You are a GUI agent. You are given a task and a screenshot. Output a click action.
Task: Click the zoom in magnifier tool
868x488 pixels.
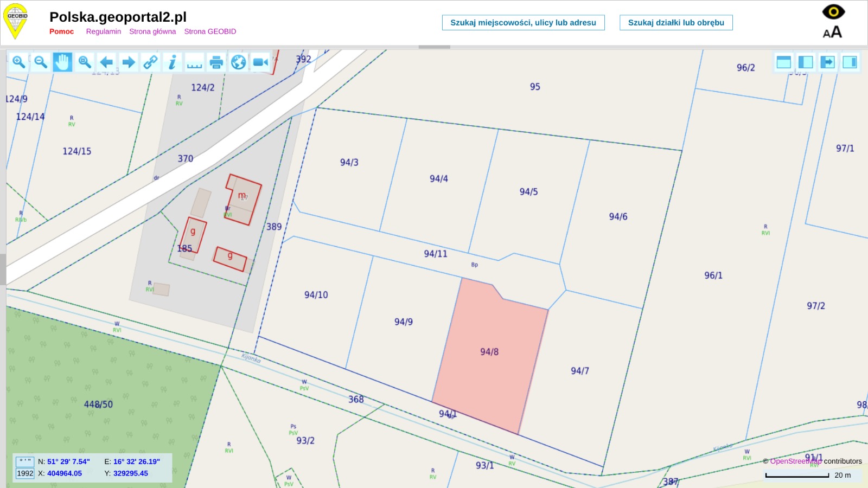click(19, 62)
